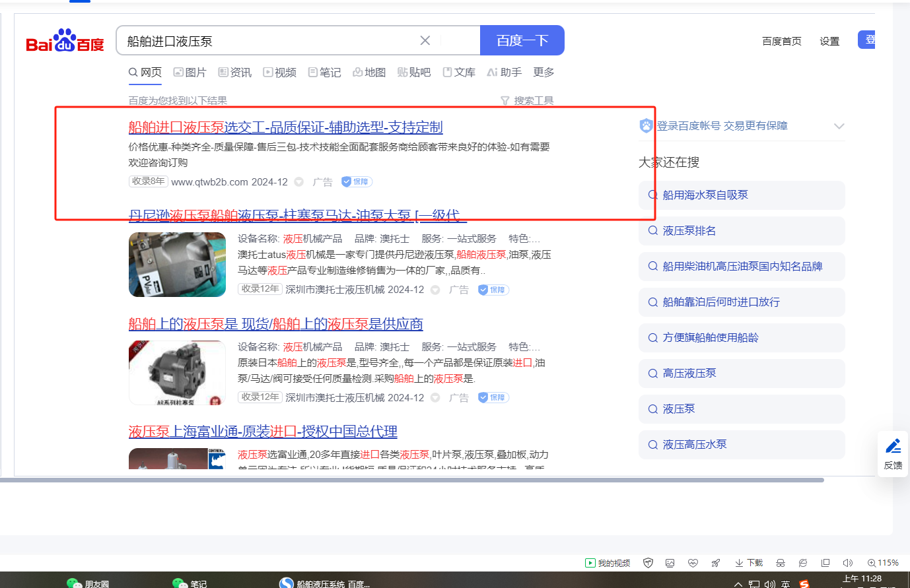Open the 115% page zoom control

pyautogui.click(x=883, y=563)
